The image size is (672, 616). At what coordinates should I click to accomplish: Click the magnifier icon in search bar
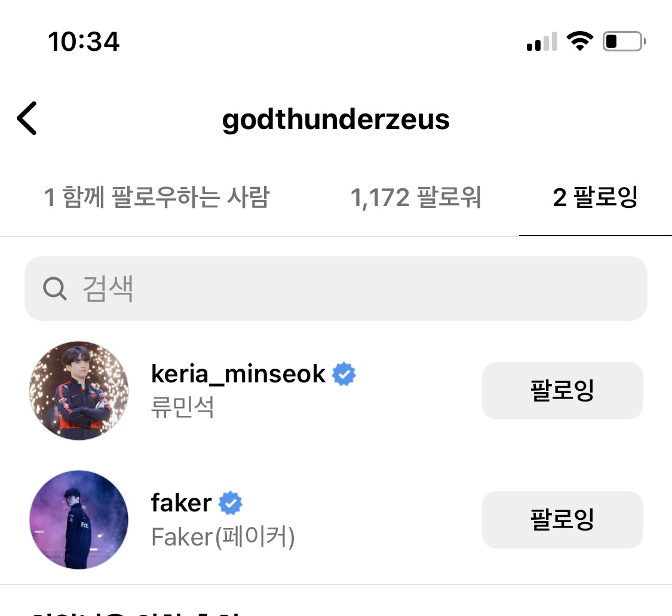pos(55,289)
